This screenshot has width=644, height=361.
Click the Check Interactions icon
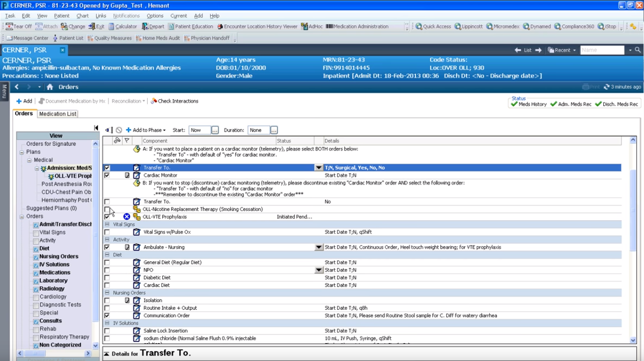point(154,101)
